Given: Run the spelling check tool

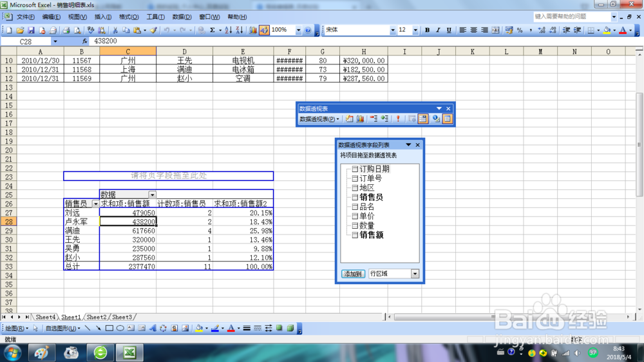Looking at the screenshot, I should (x=91, y=30).
